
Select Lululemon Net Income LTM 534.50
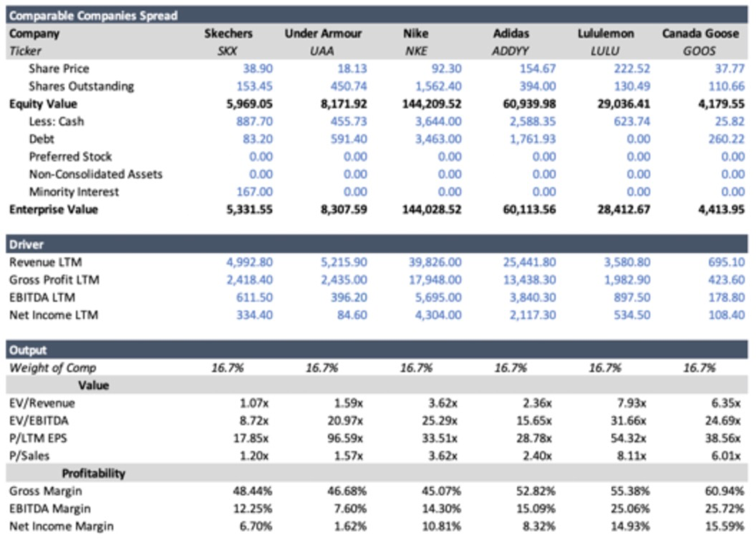(631, 314)
